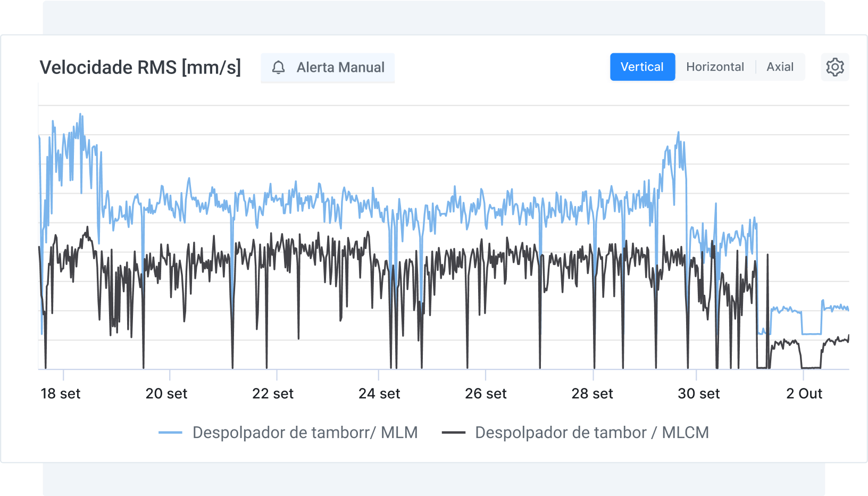Select the Vertical axis view
The width and height of the screenshot is (868, 496).
pos(642,67)
